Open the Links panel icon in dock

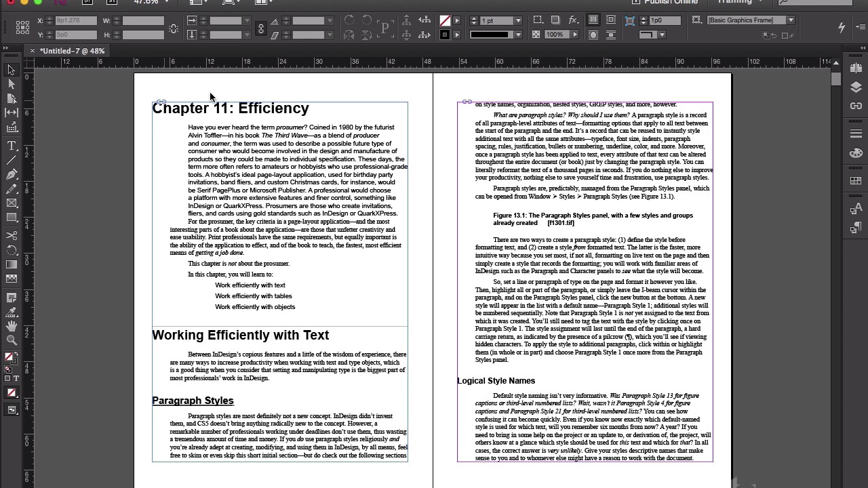(x=856, y=106)
